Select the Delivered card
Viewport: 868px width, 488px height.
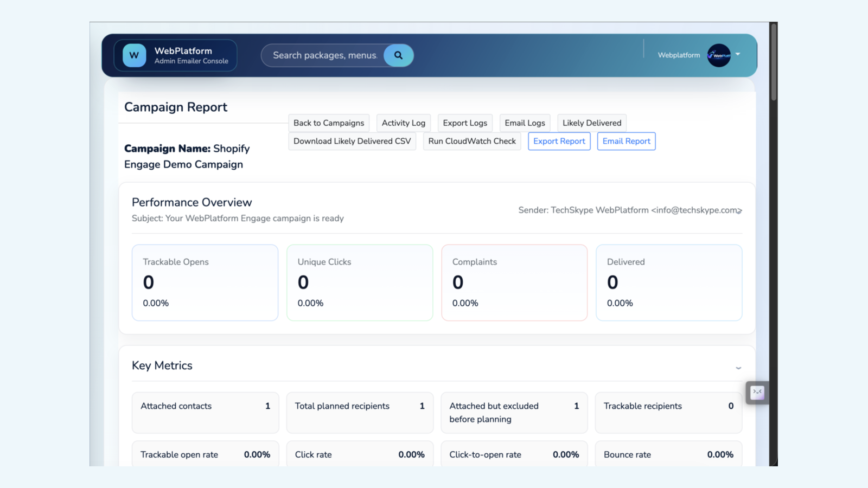coord(669,282)
